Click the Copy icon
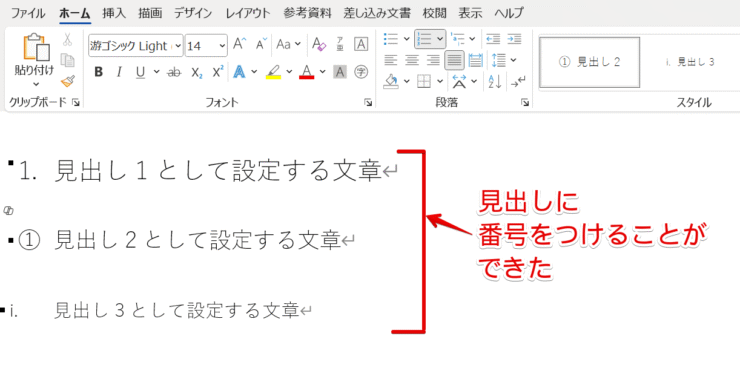The height and width of the screenshot is (382, 740). [x=68, y=60]
